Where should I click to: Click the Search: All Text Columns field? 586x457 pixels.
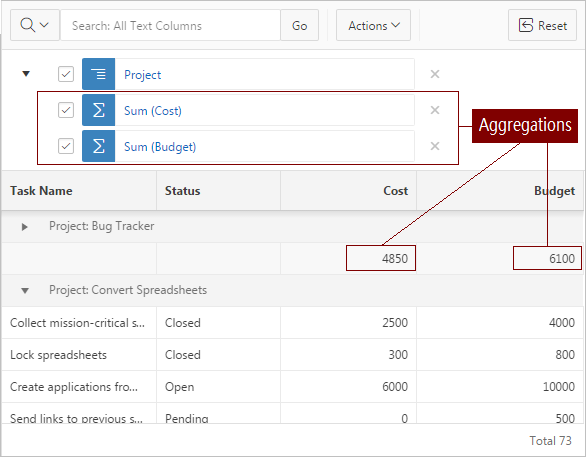pos(170,25)
